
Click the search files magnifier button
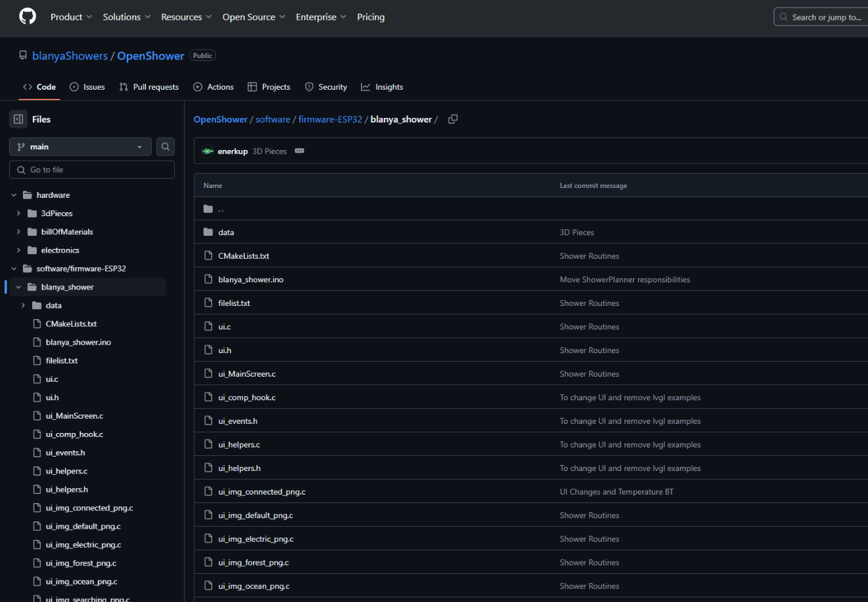tap(166, 147)
